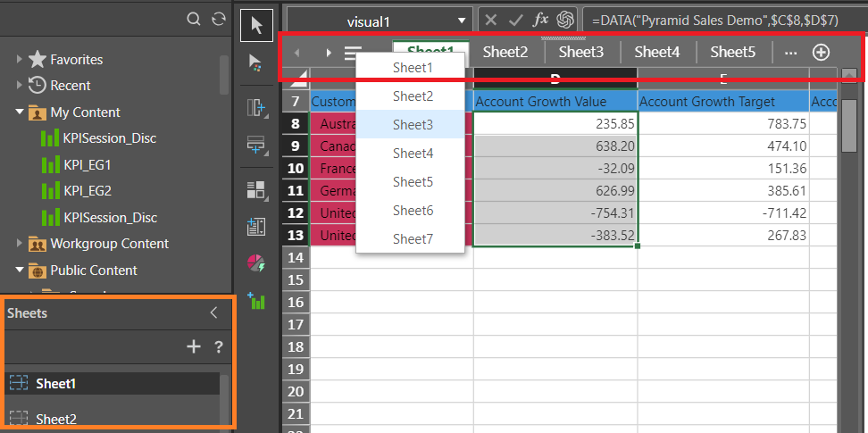The height and width of the screenshot is (433, 868).
Task: Search the content panel
Action: click(194, 19)
